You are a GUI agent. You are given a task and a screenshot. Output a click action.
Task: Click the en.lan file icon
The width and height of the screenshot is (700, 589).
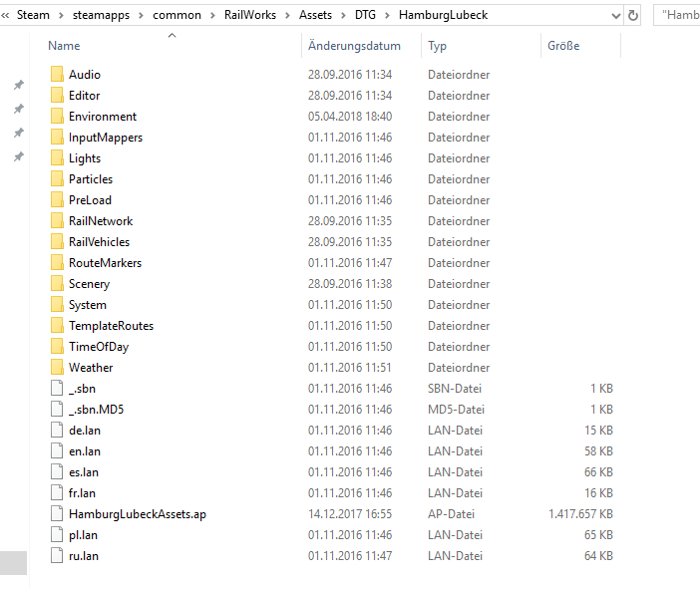[57, 451]
